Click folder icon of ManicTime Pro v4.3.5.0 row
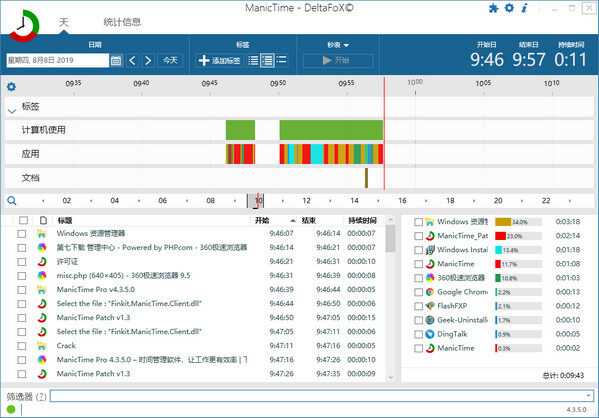 click(x=42, y=290)
